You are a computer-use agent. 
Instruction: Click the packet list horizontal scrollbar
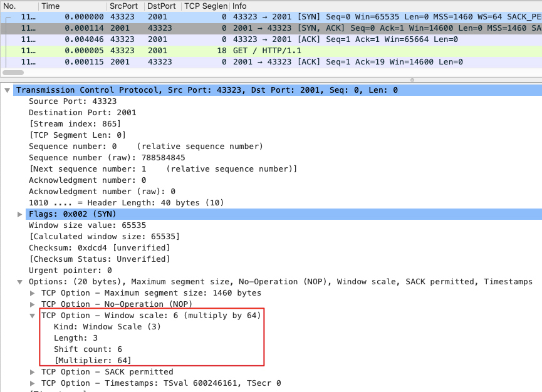click(13, 73)
